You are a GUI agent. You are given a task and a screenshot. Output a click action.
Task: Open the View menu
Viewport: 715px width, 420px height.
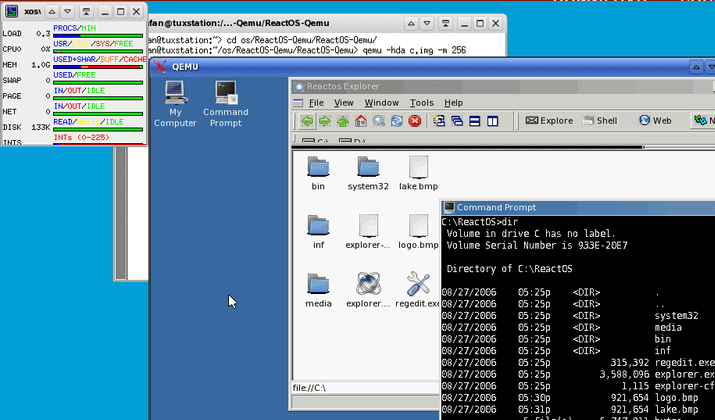pos(343,103)
